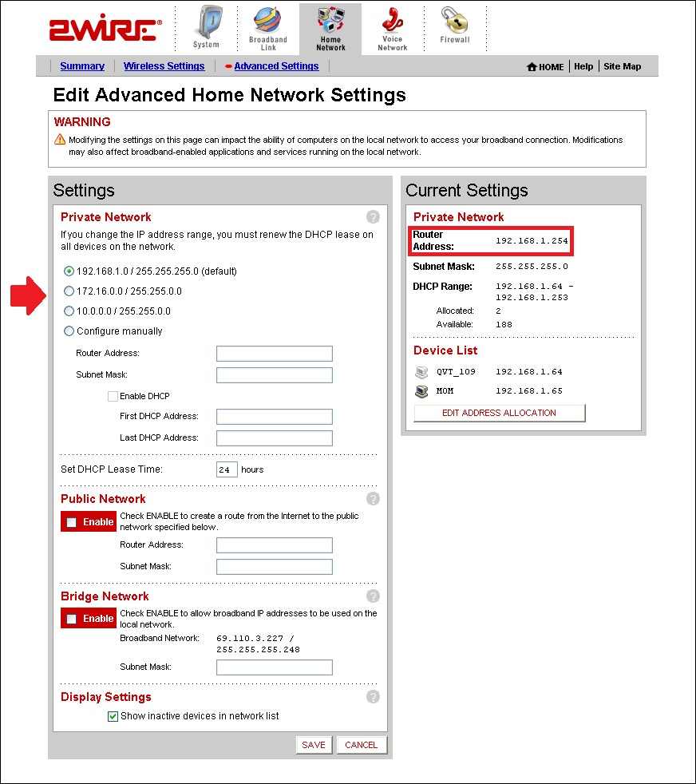Open the Broadband Link globe icon
The image size is (696, 784).
[267, 22]
